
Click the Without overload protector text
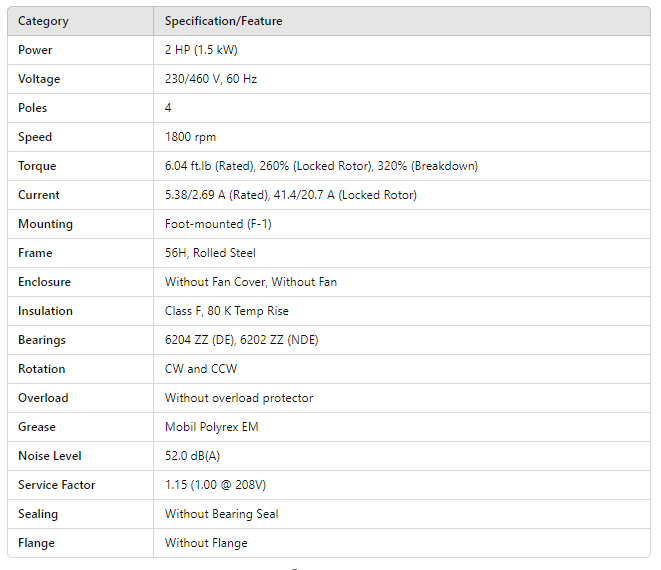pos(239,398)
